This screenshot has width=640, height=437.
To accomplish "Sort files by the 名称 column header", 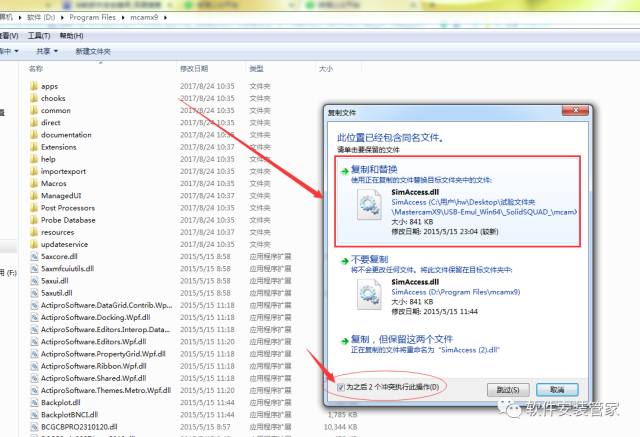I will click(x=36, y=69).
